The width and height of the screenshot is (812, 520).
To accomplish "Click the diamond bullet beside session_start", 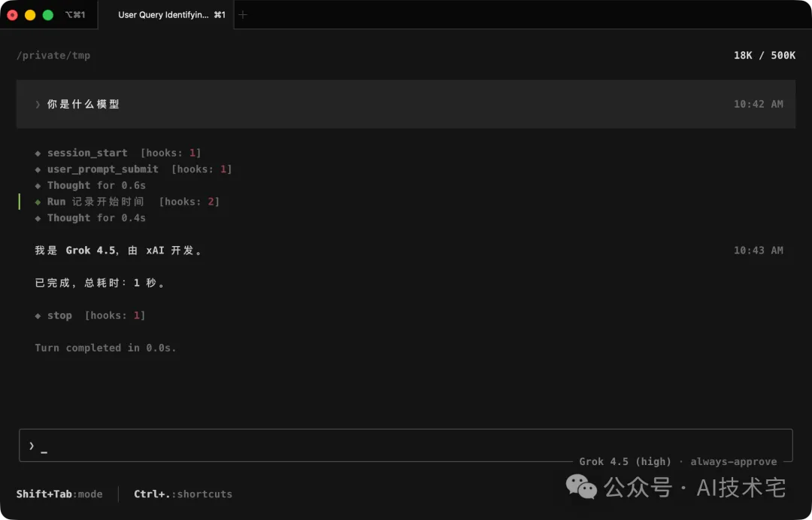I will 38,154.
